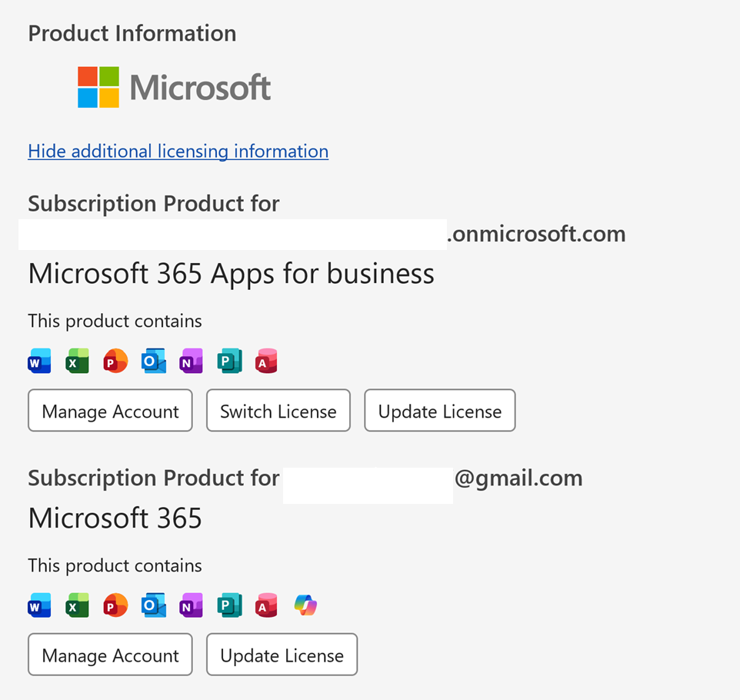Click the Word icon under business subscription
This screenshot has width=740, height=700.
click(39, 361)
